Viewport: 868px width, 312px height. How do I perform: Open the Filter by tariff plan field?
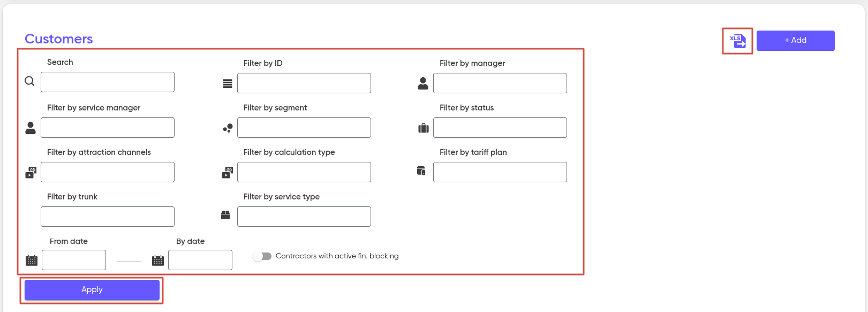500,172
